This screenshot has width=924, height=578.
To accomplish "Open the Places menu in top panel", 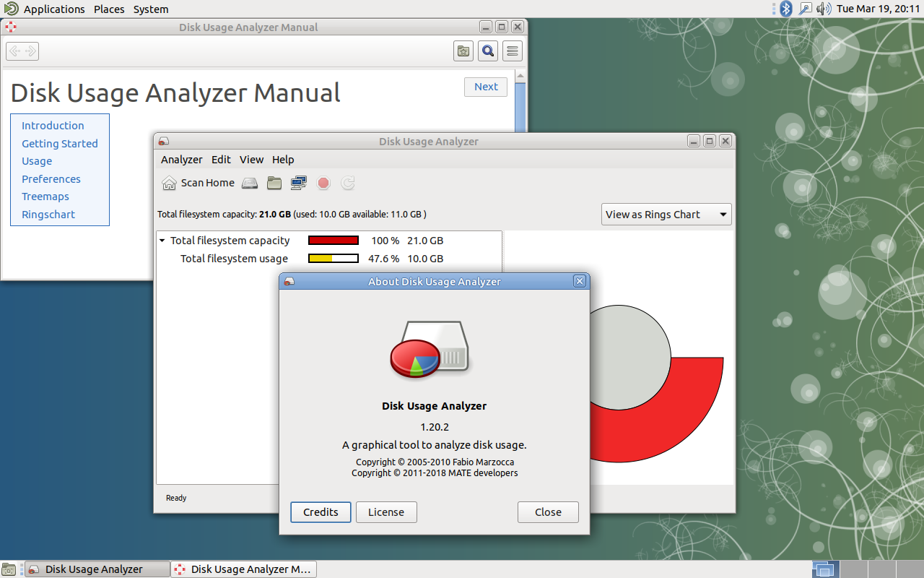I will pos(109,9).
